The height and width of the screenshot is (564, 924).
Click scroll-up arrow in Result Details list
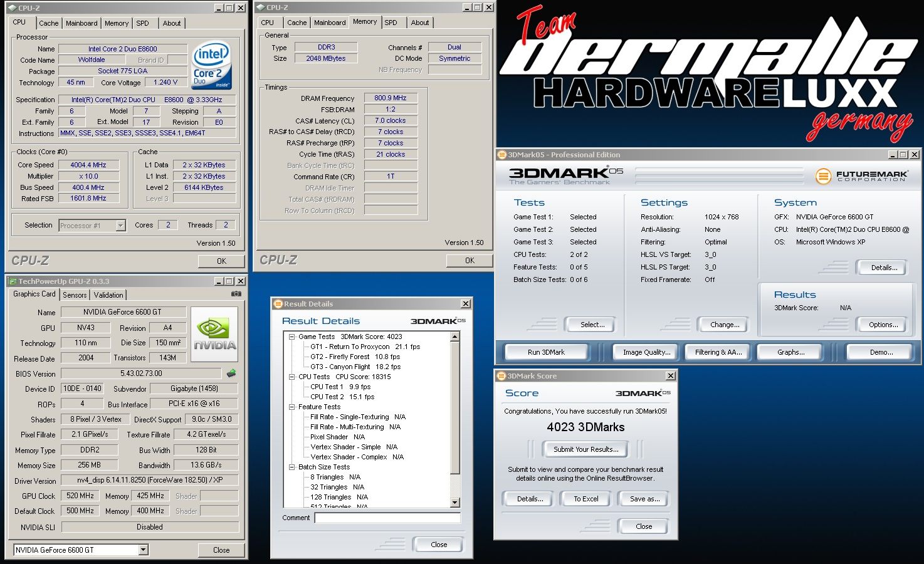(x=455, y=337)
